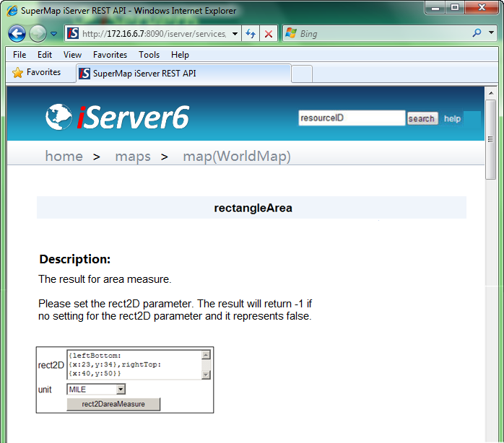504x443 pixels.
Task: Click scroll-up arrow in rect2D textarea
Action: 206,355
